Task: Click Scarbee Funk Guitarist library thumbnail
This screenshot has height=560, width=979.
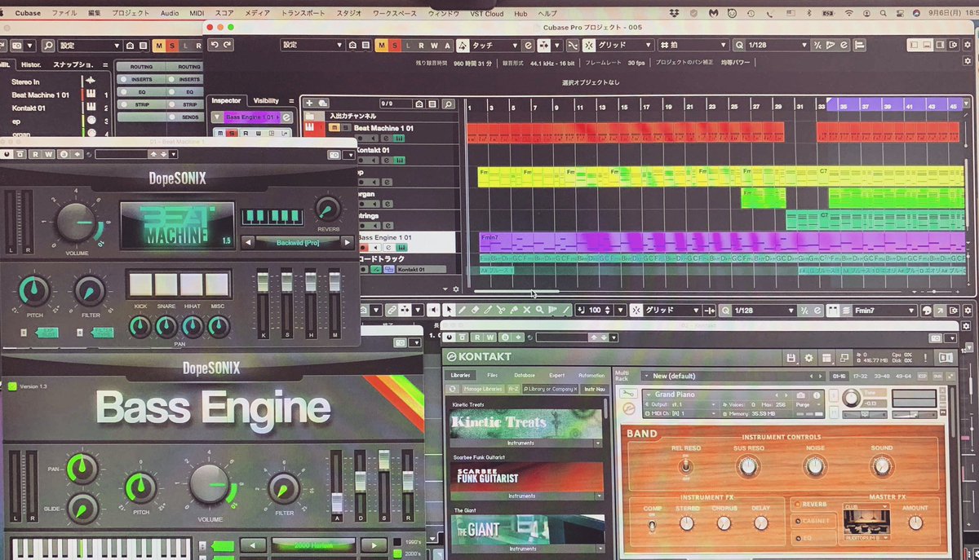Action: [526, 477]
